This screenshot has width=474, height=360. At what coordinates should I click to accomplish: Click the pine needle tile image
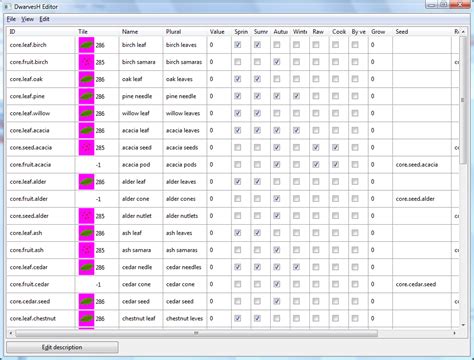[x=86, y=96]
